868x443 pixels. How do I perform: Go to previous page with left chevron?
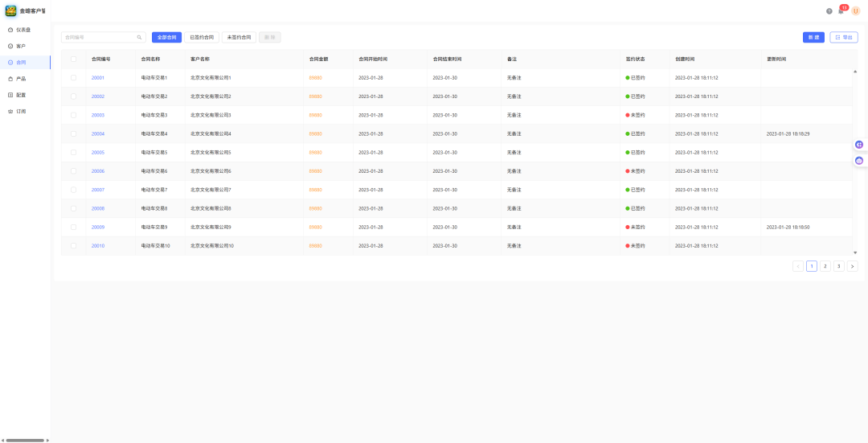click(x=798, y=266)
